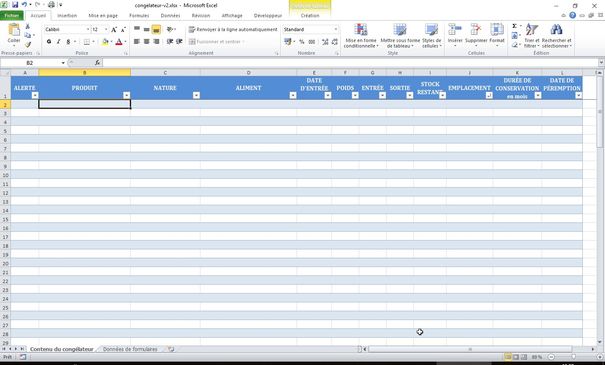Click the accounting number format icon

[x=287, y=42]
